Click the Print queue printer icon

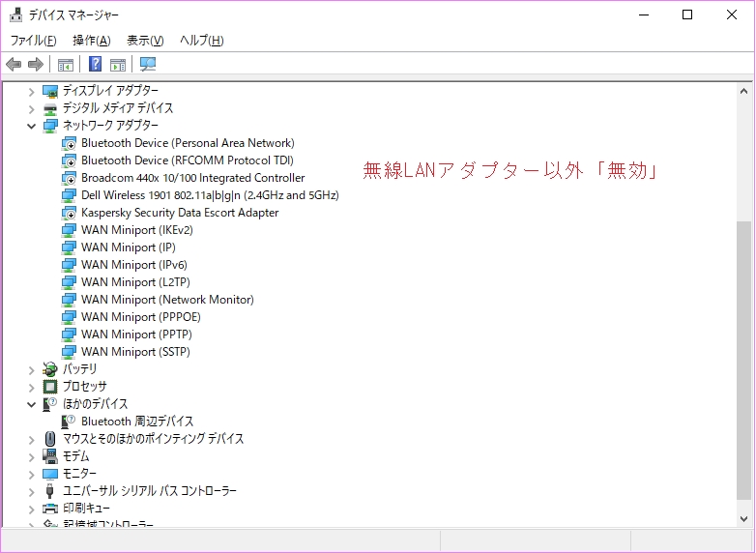tap(50, 509)
